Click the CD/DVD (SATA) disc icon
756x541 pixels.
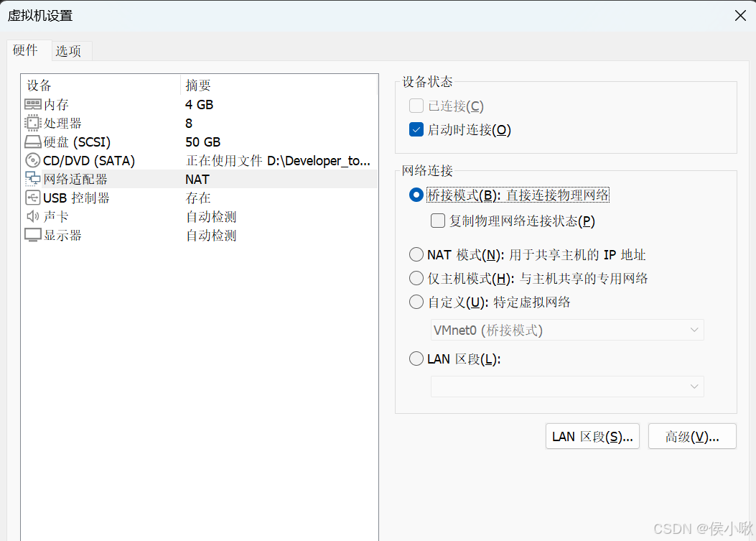pyautogui.click(x=33, y=160)
